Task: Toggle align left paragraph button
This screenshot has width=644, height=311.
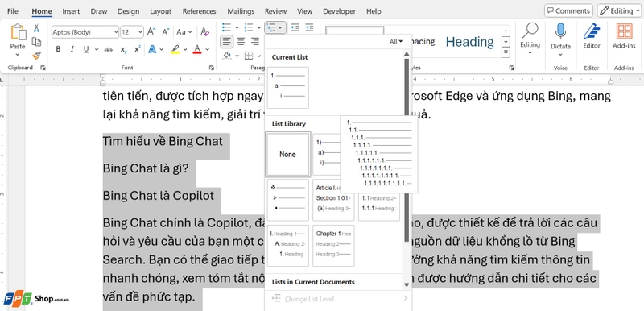Action: (227, 42)
